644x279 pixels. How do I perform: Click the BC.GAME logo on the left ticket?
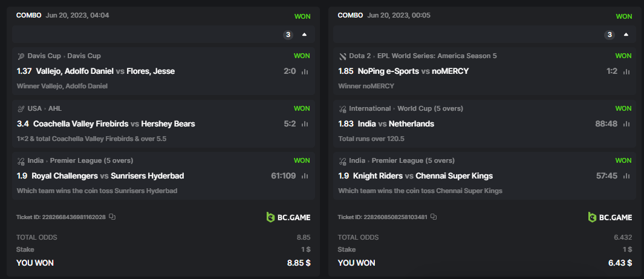(288, 217)
